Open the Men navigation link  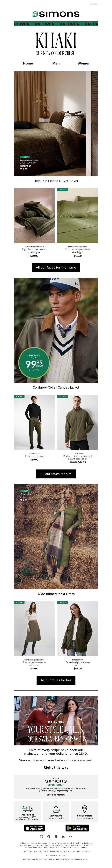pos(56,63)
